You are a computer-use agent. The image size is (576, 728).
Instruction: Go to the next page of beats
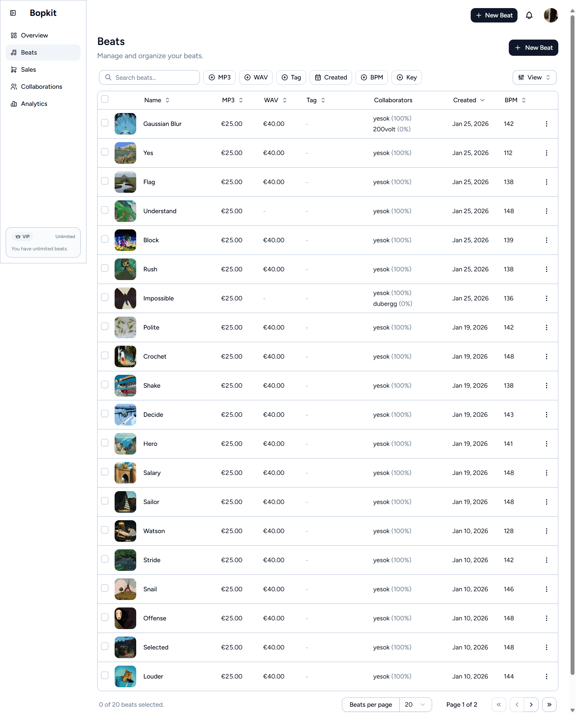[x=531, y=704]
